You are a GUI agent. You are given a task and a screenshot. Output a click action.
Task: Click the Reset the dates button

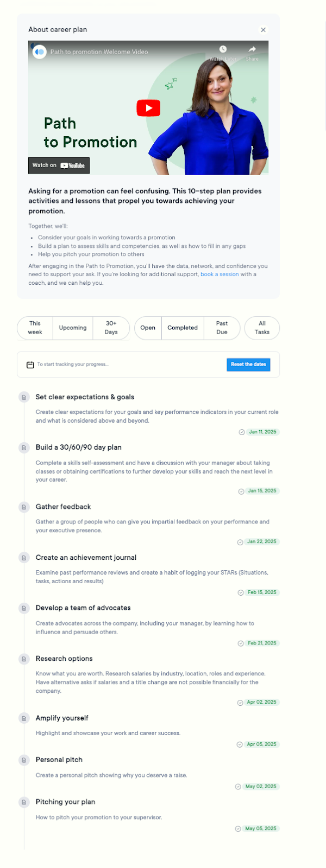point(248,365)
